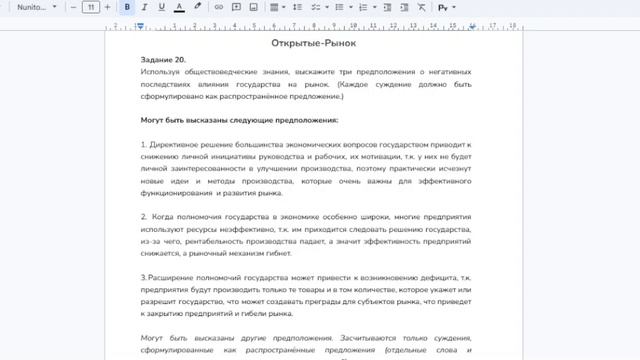
Task: Click the paragraph starting "1. Директивное решение"
Action: pos(306,169)
